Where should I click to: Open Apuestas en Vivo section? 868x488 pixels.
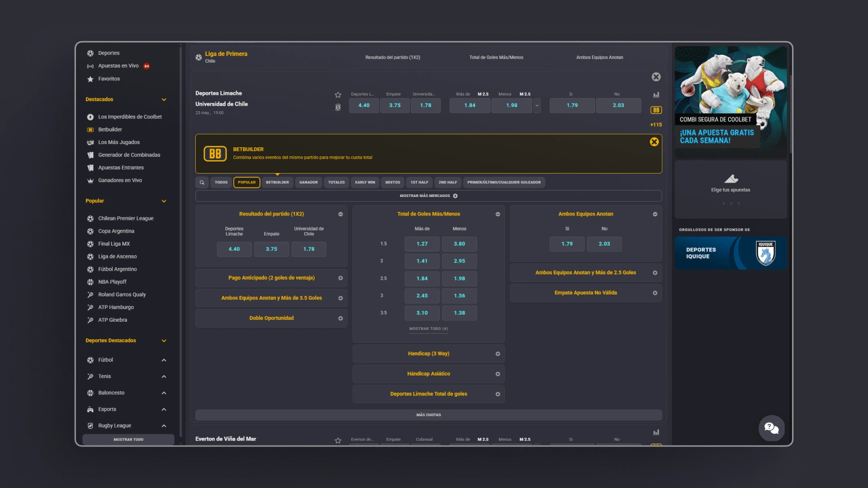pos(118,66)
